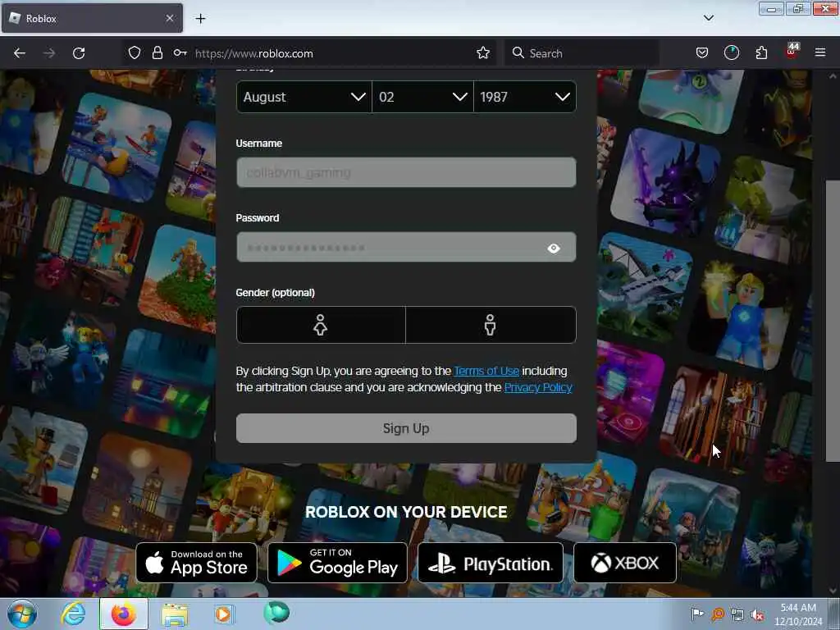Select Firefox in the taskbar
The width and height of the screenshot is (840, 630).
click(124, 614)
